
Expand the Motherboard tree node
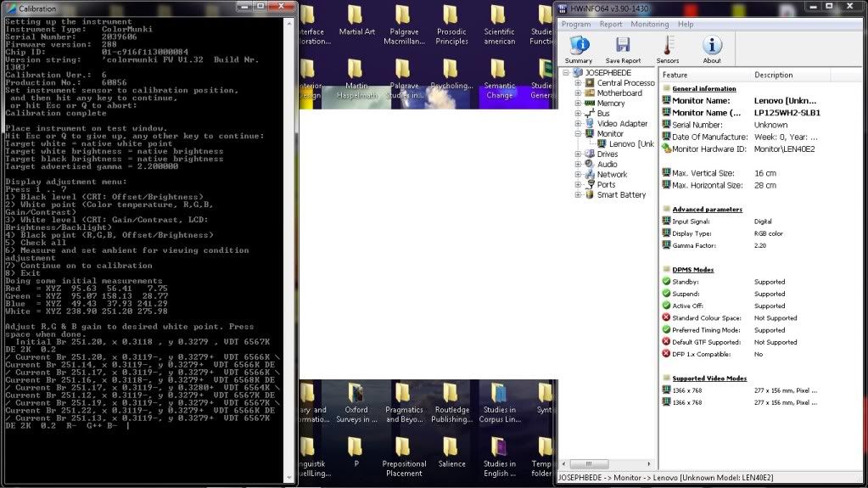[578, 93]
